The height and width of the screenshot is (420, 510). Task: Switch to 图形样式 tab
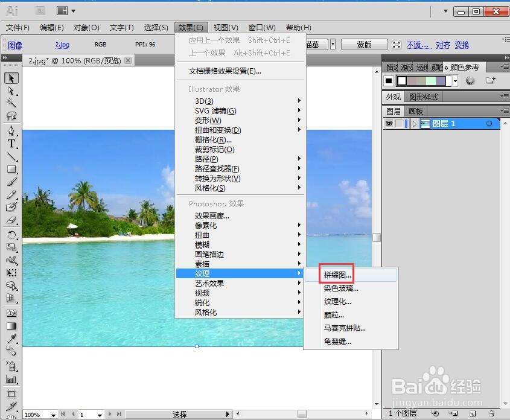tap(424, 97)
